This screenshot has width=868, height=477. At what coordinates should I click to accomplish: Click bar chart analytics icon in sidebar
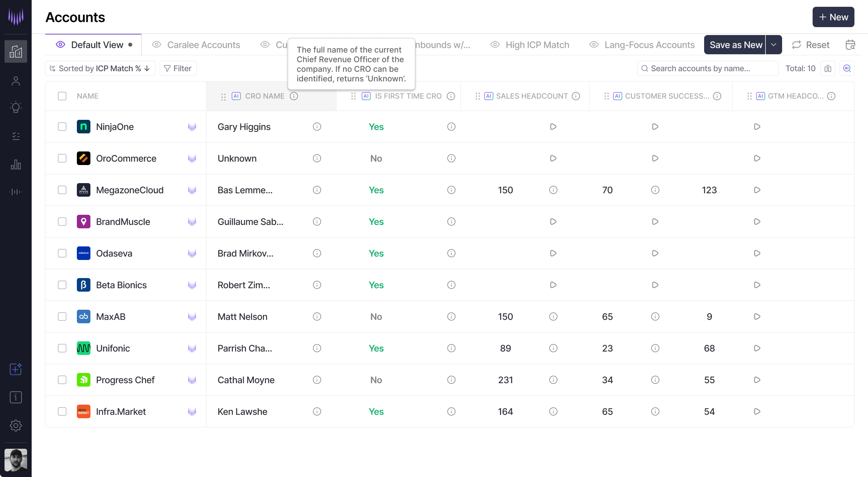point(16,164)
